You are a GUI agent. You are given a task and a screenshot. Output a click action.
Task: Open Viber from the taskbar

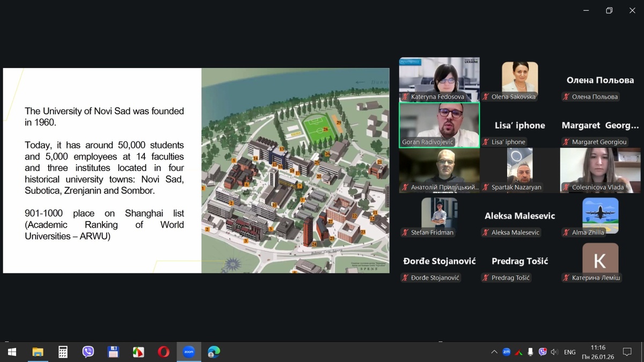tap(88, 352)
